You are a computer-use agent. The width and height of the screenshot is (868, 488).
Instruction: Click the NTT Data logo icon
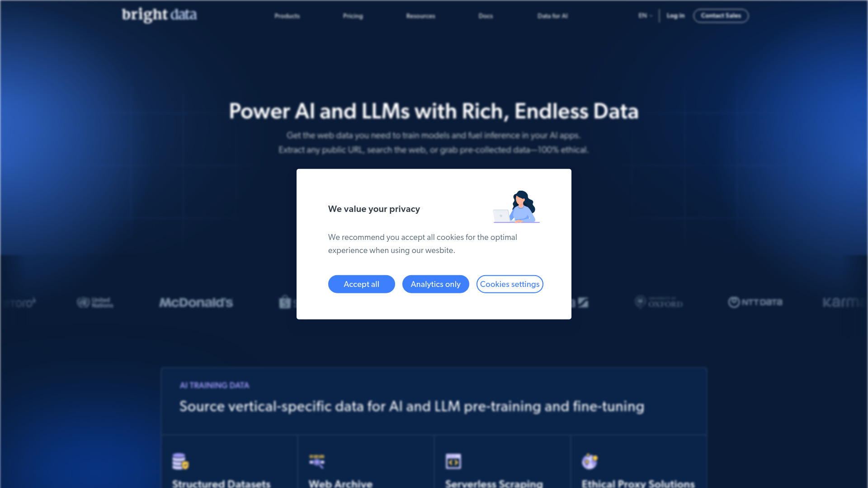[x=755, y=301]
